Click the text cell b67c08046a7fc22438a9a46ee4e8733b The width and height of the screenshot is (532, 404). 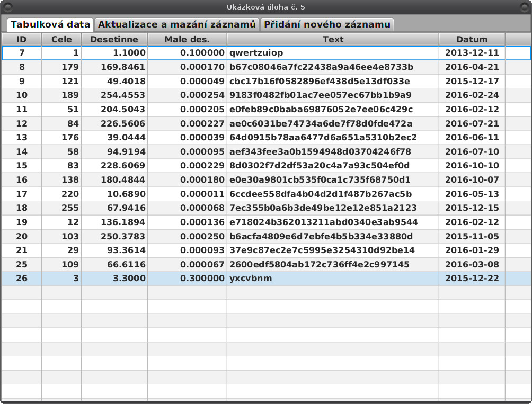click(333, 67)
